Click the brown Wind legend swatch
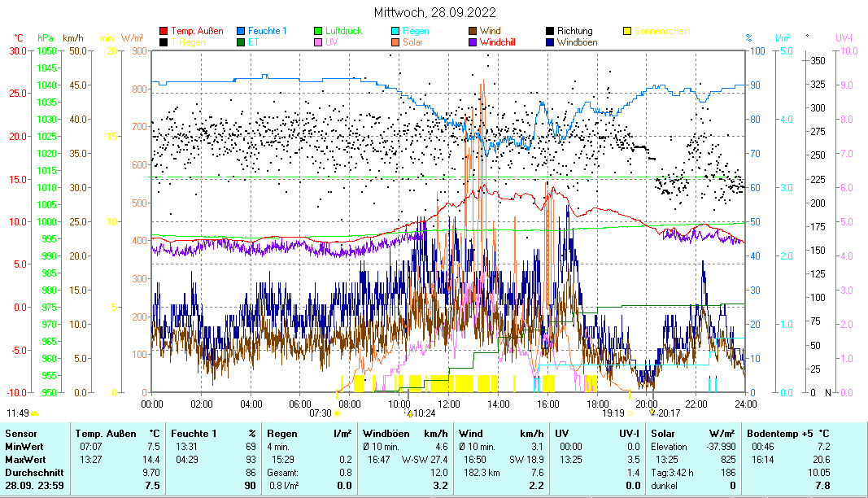 click(473, 31)
